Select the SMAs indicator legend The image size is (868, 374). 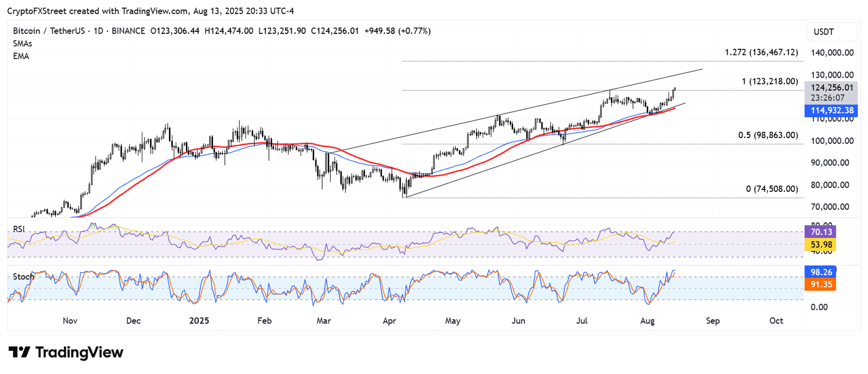coord(23,44)
